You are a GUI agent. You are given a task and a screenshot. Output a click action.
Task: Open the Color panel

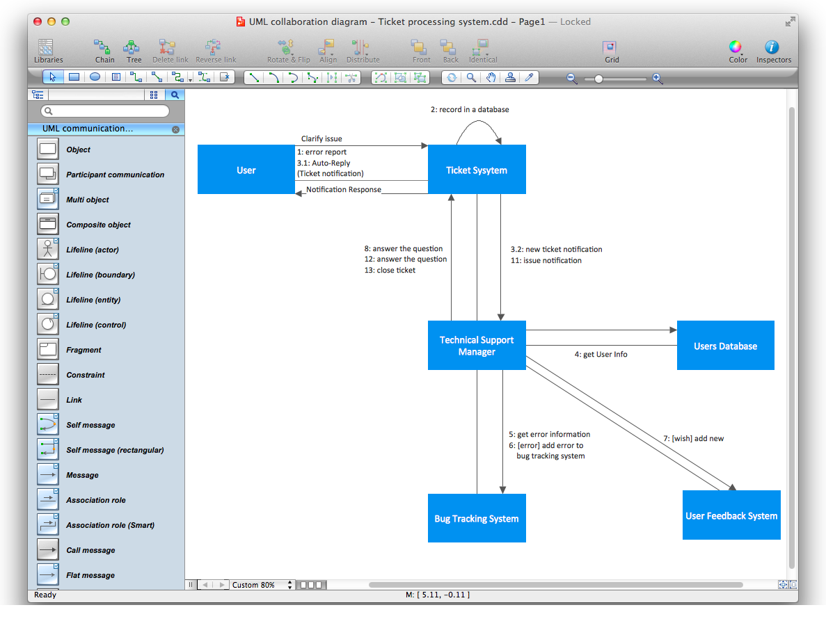pos(738,51)
